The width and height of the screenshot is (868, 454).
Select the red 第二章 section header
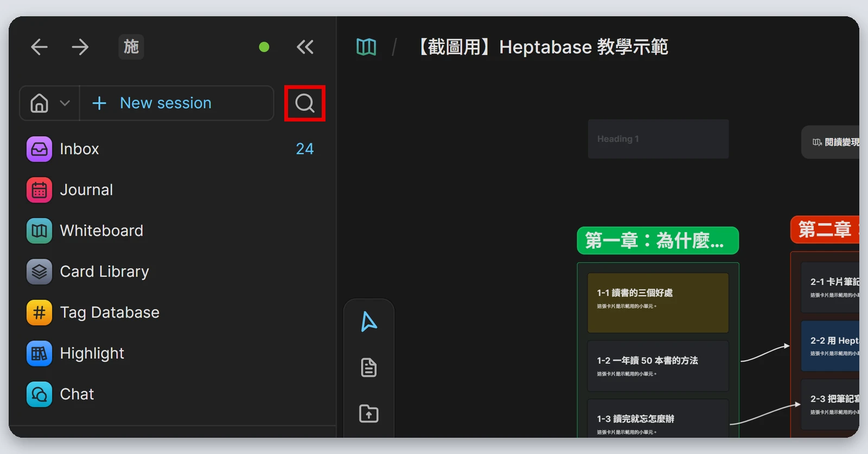click(825, 229)
